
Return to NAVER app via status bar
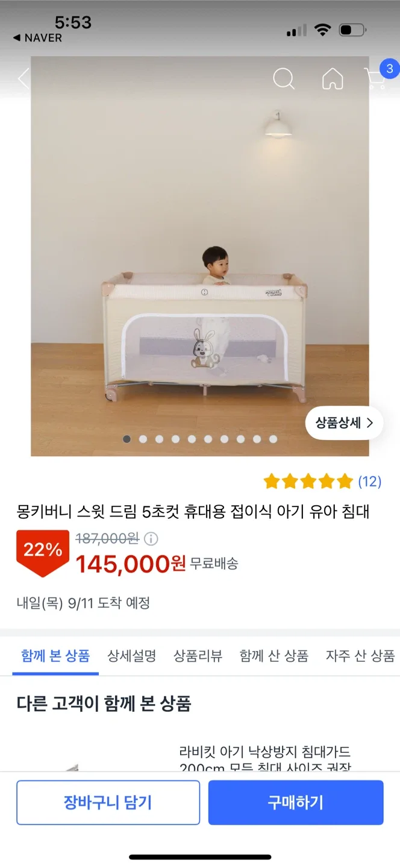pyautogui.click(x=37, y=38)
